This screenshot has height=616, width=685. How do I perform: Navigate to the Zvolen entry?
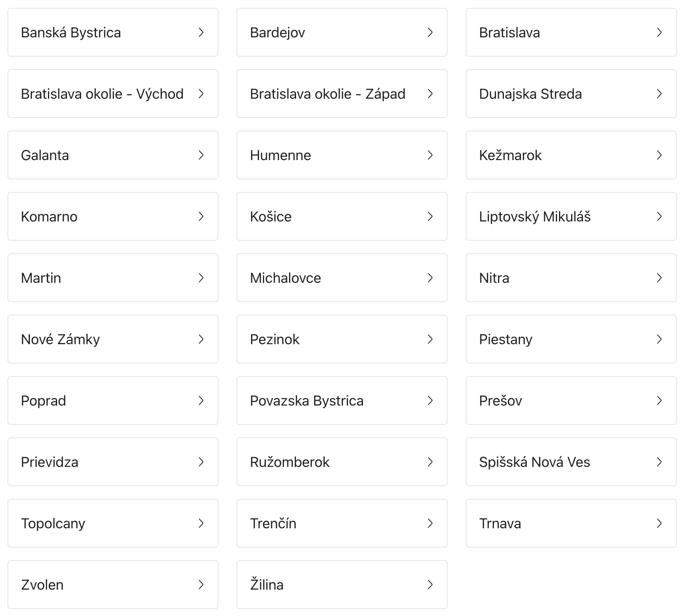point(113,585)
